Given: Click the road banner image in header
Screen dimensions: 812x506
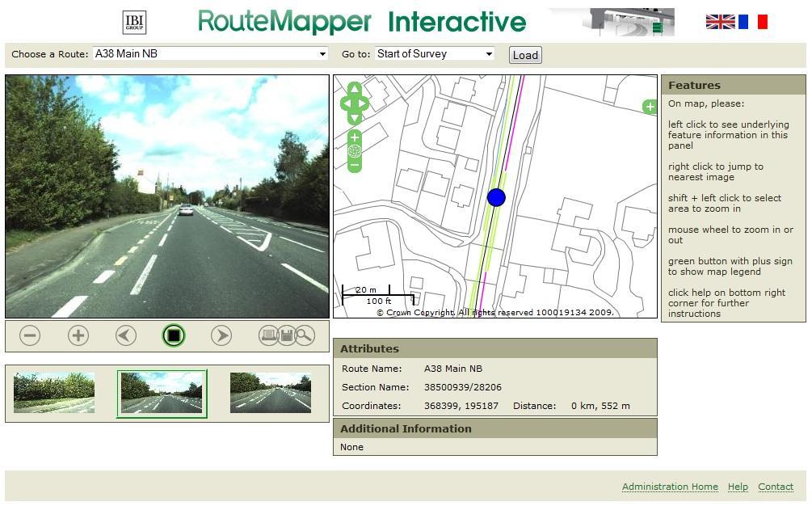Looking at the screenshot, I should point(612,22).
